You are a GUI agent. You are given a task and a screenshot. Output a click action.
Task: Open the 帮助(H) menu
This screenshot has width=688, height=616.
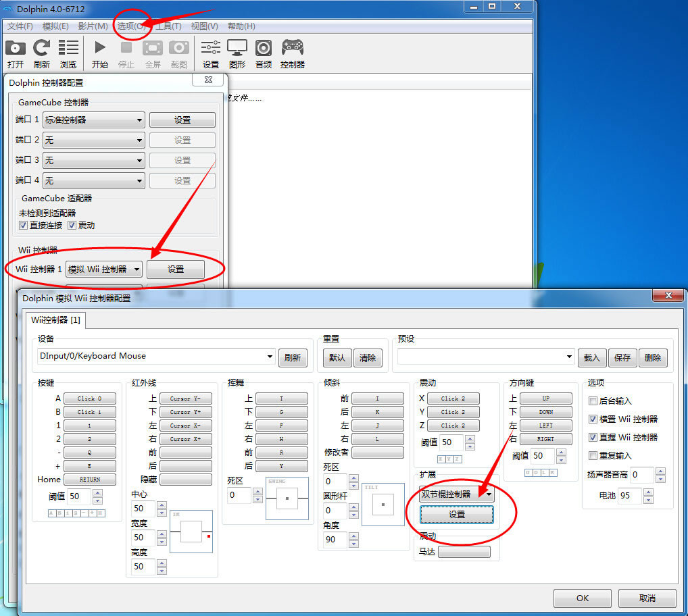coord(241,26)
